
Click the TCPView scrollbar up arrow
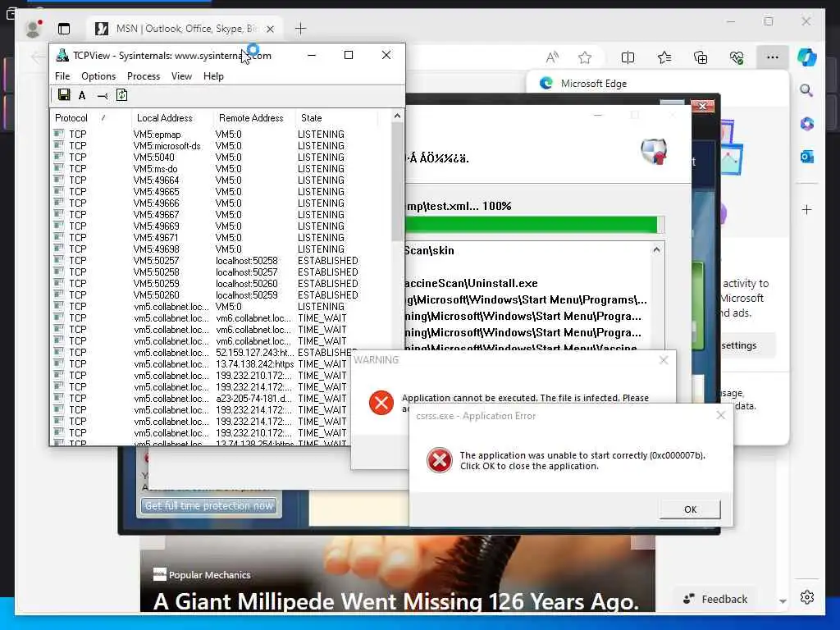coord(397,116)
